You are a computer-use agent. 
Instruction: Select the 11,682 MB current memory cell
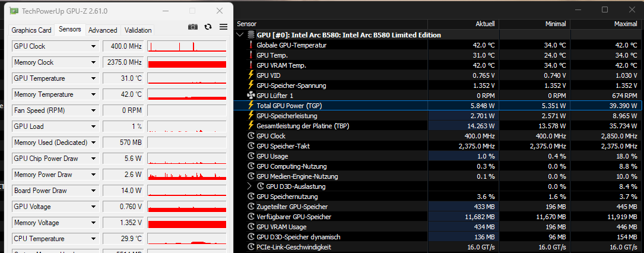pos(464,216)
